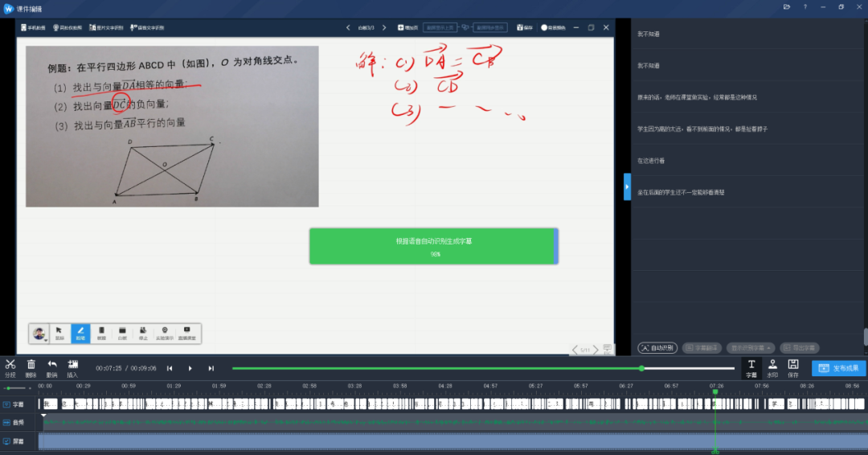The width and height of the screenshot is (868, 455).
Task: Select the 水印 watermark tool
Action: point(772,367)
